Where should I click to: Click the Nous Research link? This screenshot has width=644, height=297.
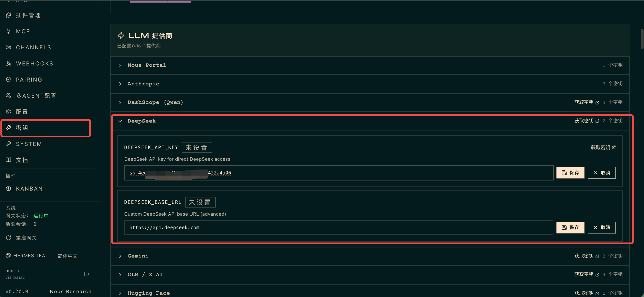tap(71, 291)
